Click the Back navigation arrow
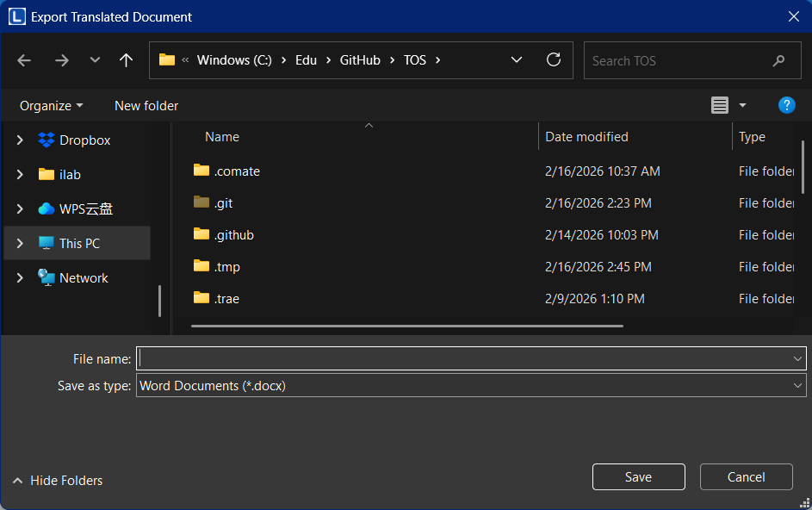Image resolution: width=812 pixels, height=510 pixels. pyautogui.click(x=24, y=60)
